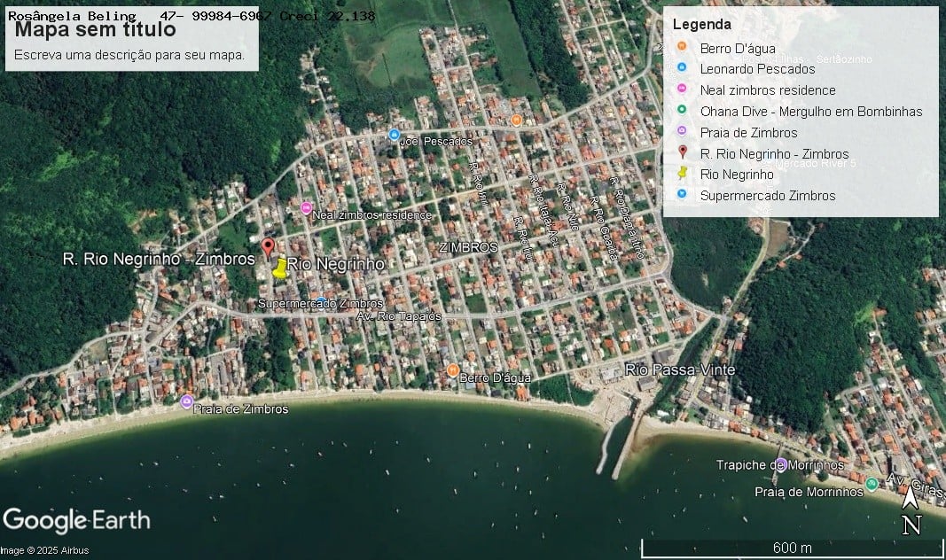Screen dimensions: 946x560
Task: Click the blue marker beside Joe Pescados
Action: pos(394,135)
